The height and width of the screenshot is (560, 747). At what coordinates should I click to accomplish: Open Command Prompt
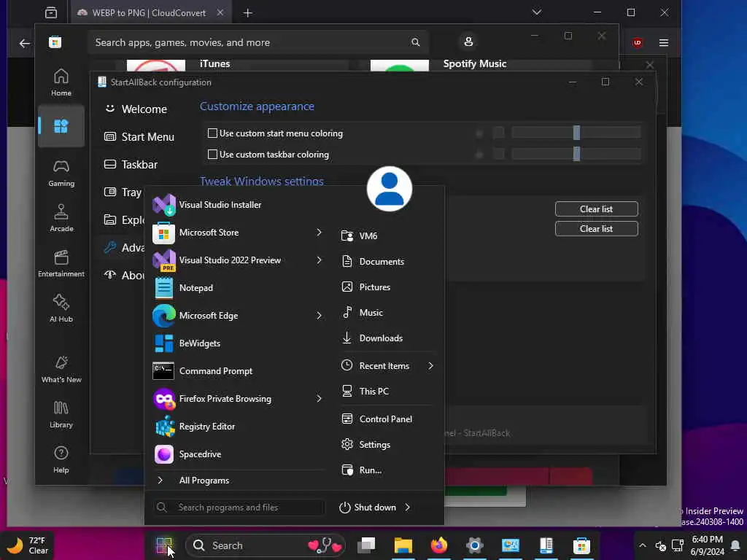237,371
